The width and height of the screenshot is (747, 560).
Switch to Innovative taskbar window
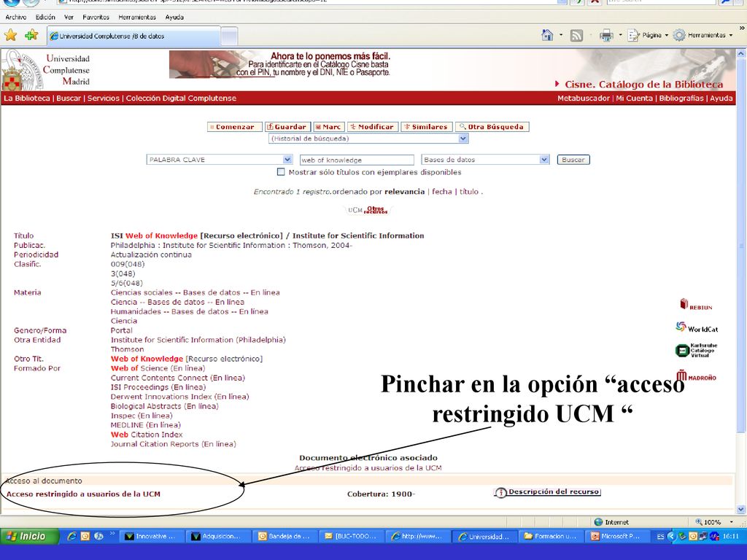click(152, 536)
